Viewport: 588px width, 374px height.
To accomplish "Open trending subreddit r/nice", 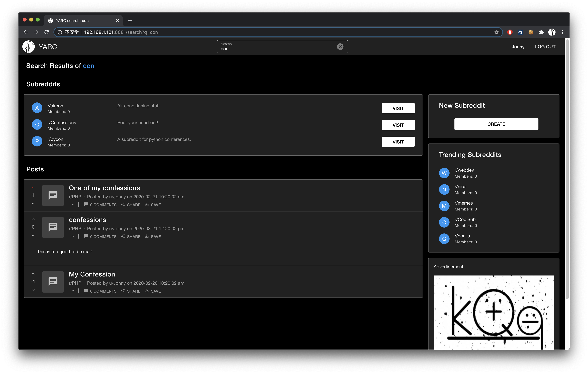I will 460,187.
